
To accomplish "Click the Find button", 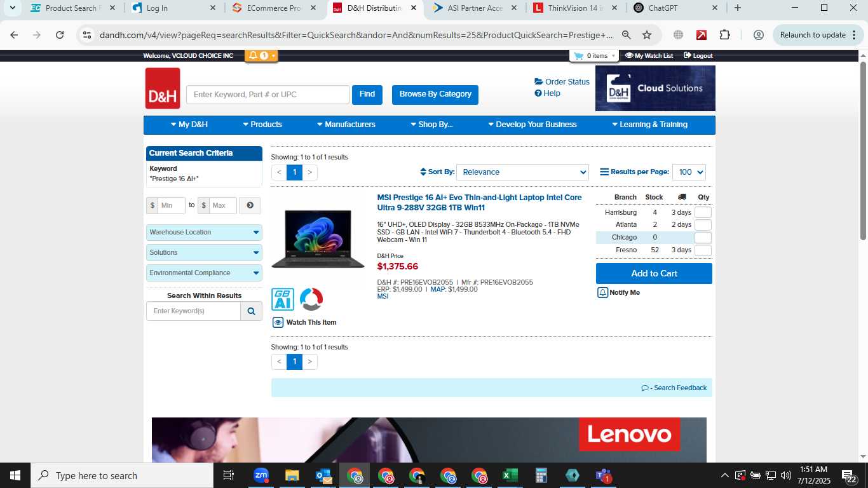I will pos(367,95).
